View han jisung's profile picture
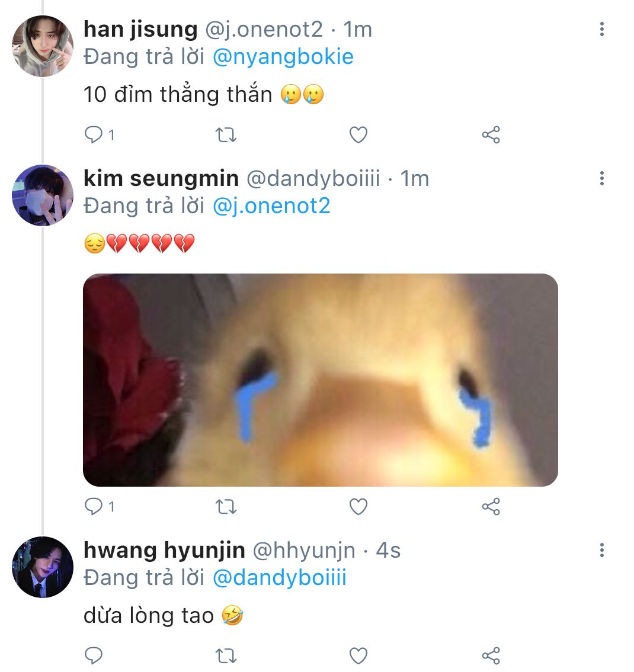The image size is (634, 672). point(43,46)
